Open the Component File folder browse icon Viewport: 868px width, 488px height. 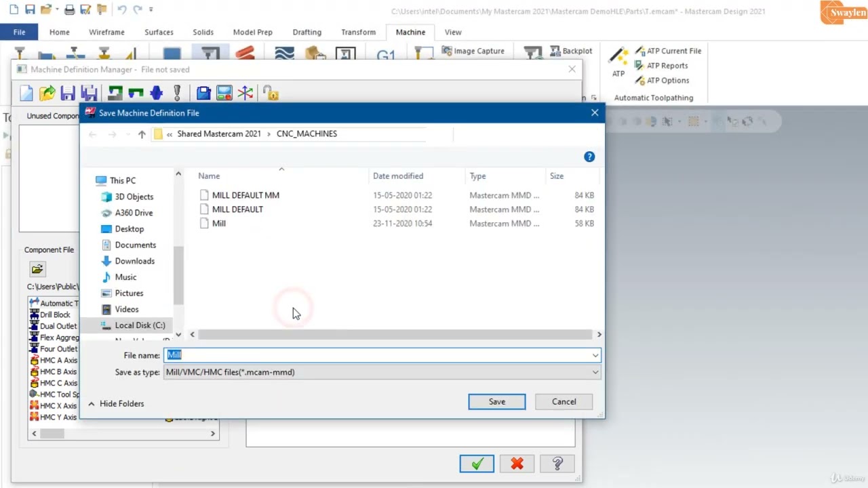pos(37,269)
